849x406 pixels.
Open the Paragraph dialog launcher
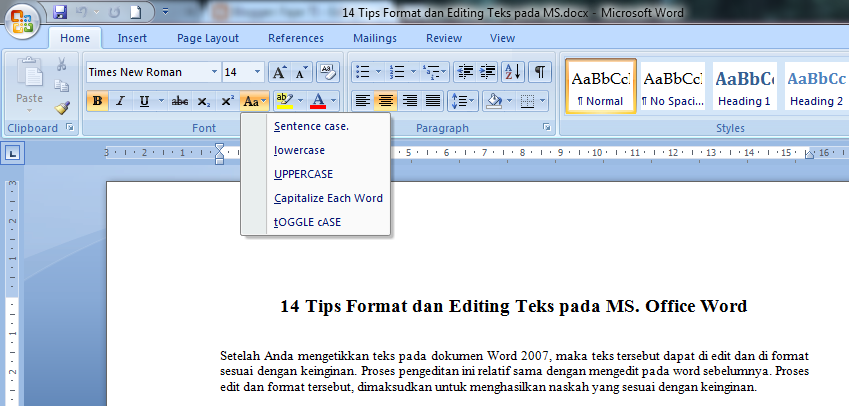click(x=547, y=127)
